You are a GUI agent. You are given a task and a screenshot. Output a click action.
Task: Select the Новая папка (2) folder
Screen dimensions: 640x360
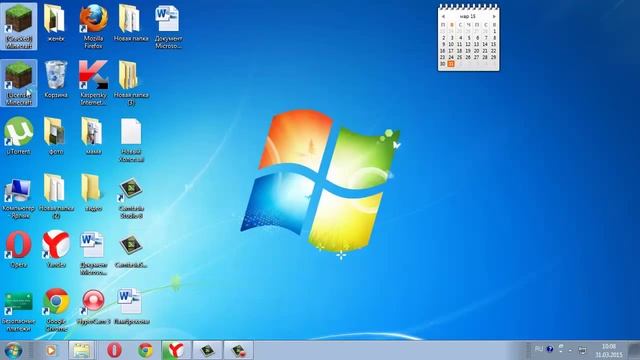(x=56, y=196)
